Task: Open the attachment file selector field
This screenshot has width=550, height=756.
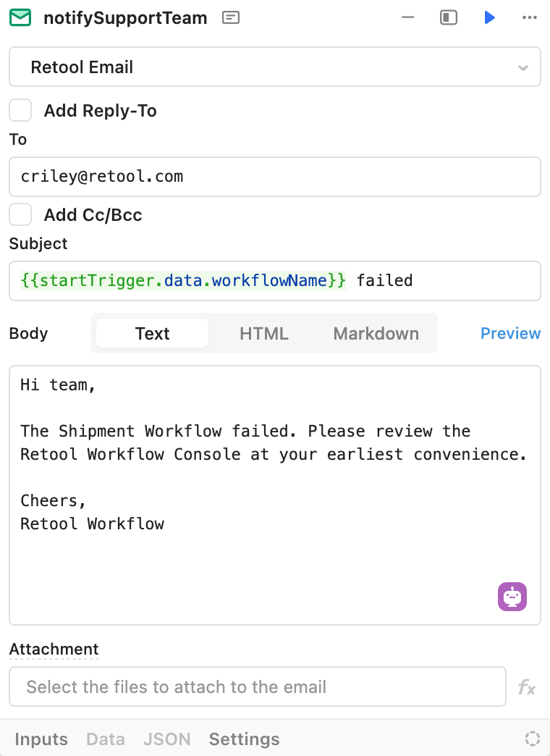Action: click(258, 686)
